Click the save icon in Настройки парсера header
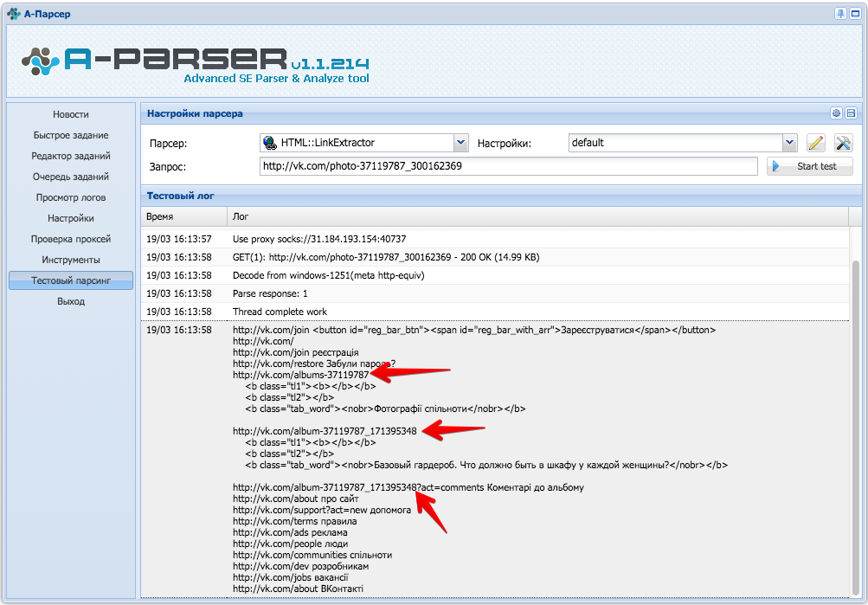 tap(851, 113)
